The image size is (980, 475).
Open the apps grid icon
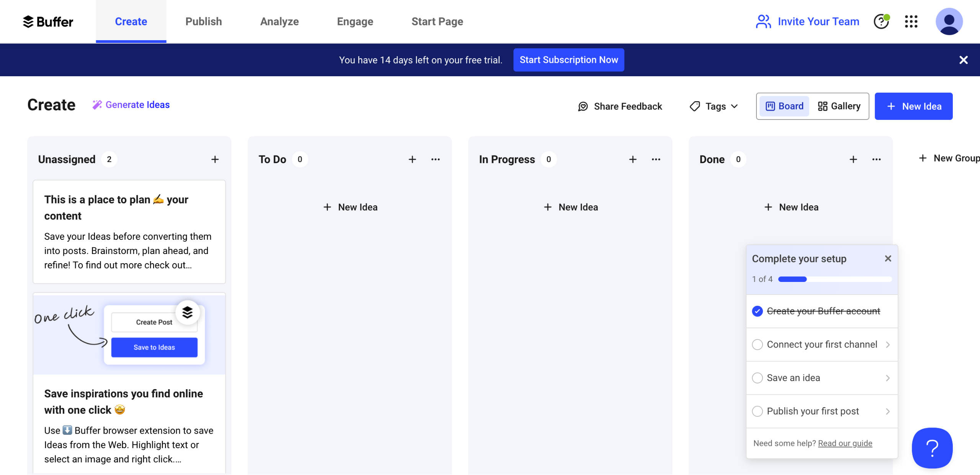point(911,21)
